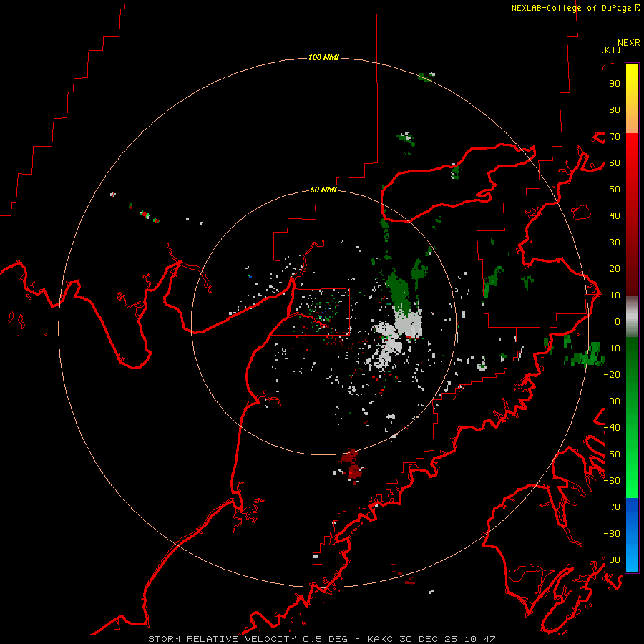Click the -90 value on the velocity scale

612,560
